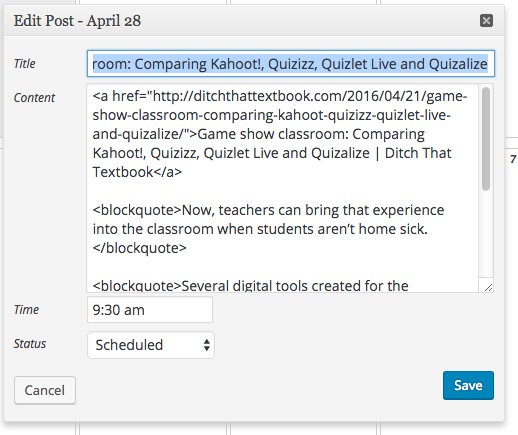Focus the Time field showing 9:30 am

pos(150,310)
